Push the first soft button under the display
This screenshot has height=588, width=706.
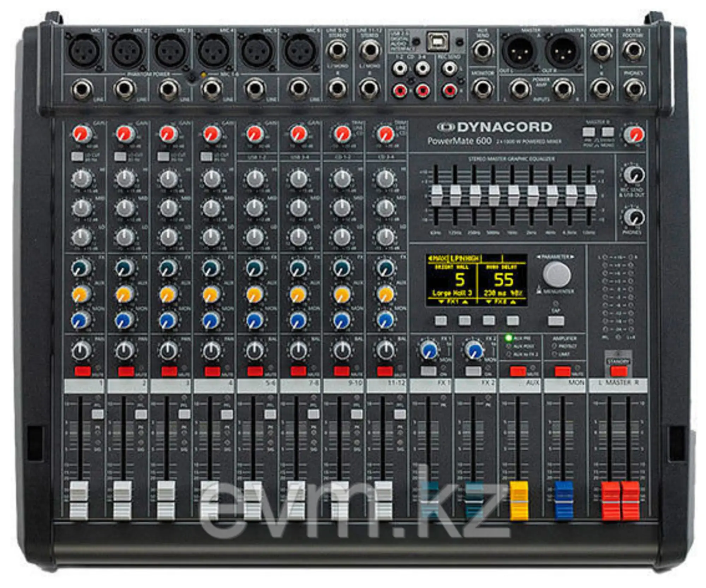click(441, 321)
